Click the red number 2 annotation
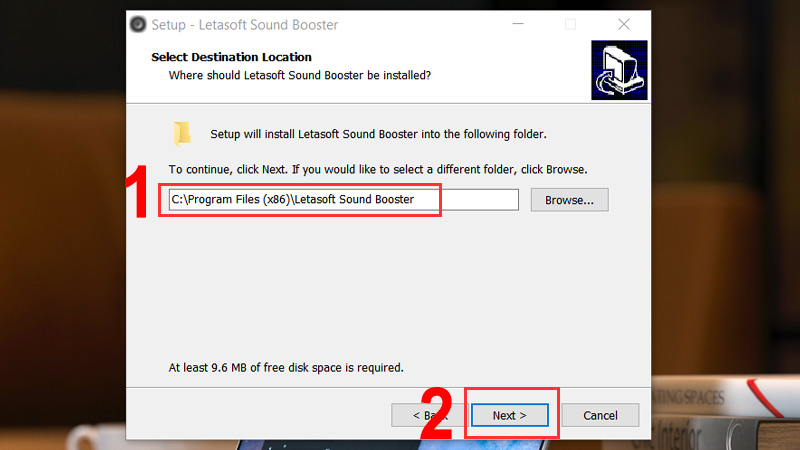 (x=437, y=413)
